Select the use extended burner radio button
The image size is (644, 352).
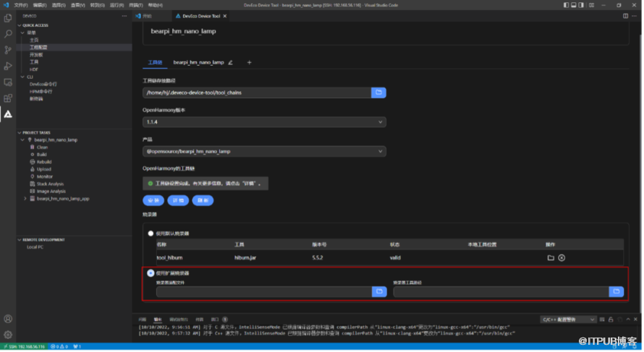tap(151, 274)
